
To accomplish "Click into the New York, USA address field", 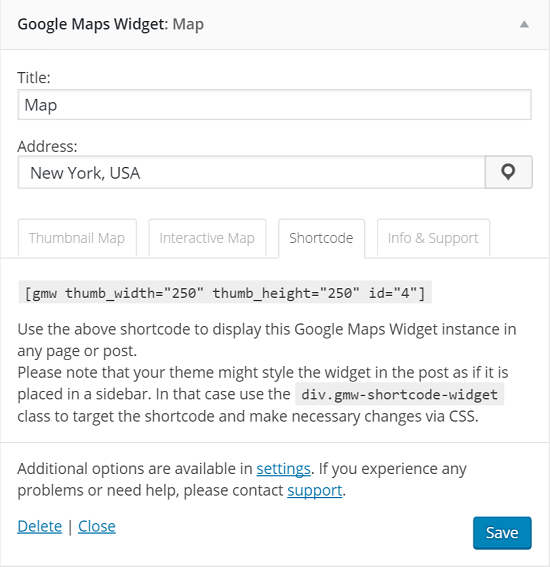I will click(x=252, y=172).
